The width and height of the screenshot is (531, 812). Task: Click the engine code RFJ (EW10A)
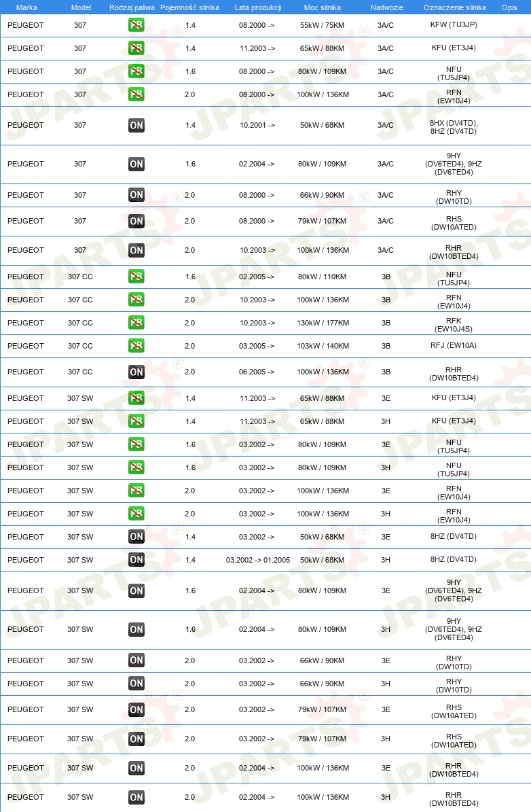click(x=454, y=345)
